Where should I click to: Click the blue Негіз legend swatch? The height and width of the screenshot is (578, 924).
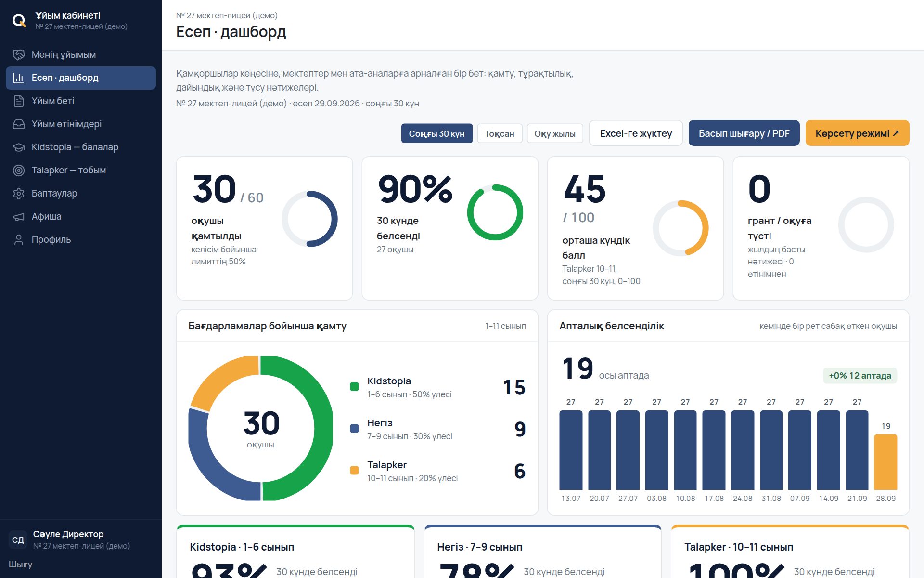354,428
